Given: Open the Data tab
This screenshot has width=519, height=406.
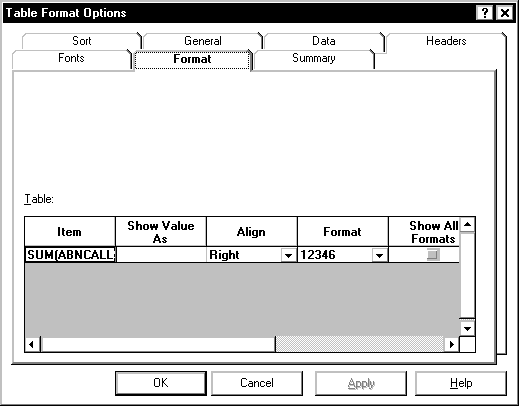Looking at the screenshot, I should click(324, 41).
